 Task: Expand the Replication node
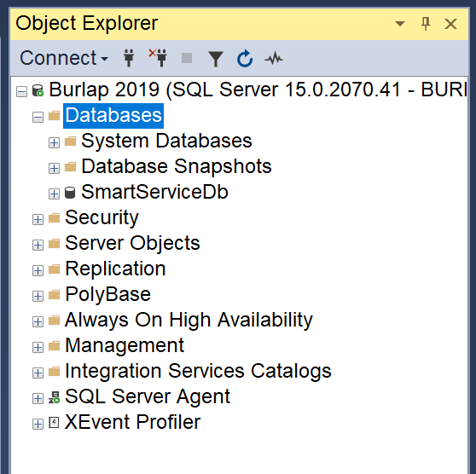pyautogui.click(x=38, y=270)
